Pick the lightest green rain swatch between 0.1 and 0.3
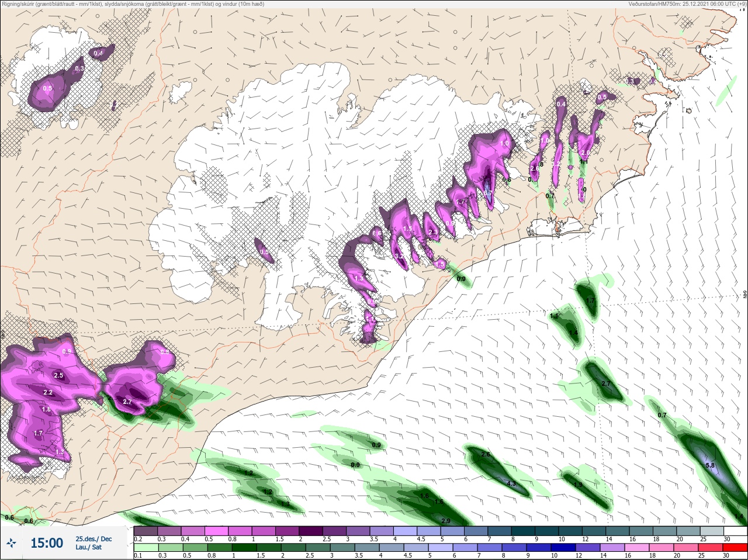Viewport: 748px width, 560px height. (x=146, y=547)
